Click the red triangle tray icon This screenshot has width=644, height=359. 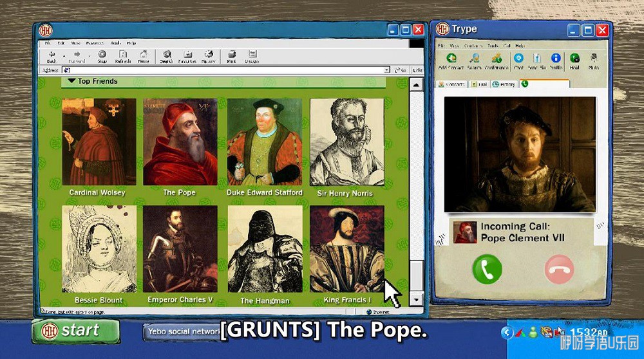520,332
